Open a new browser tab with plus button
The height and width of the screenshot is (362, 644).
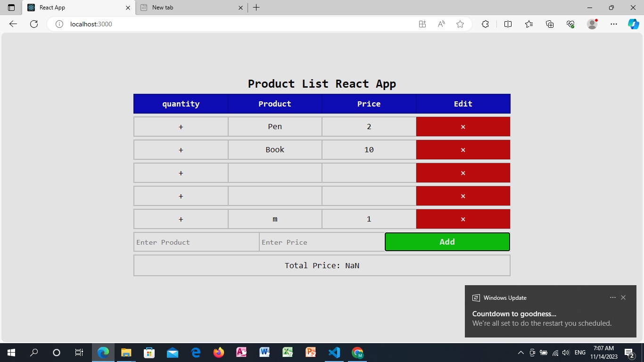click(x=256, y=8)
